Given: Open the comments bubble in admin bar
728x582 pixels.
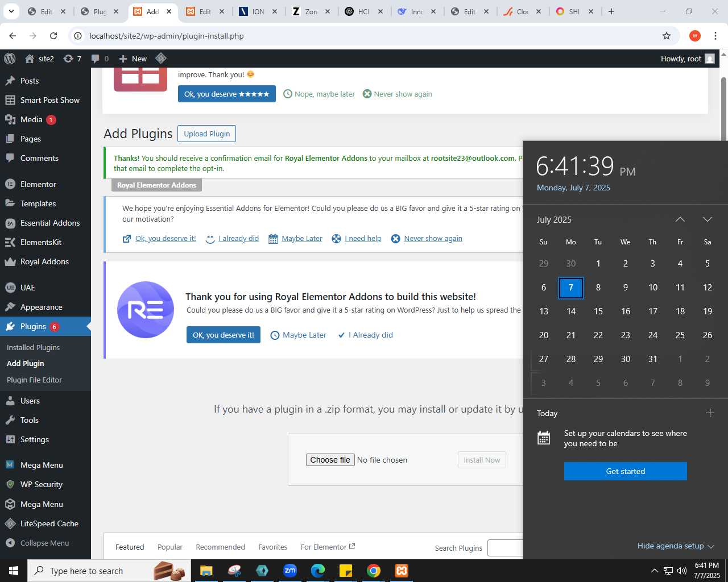Looking at the screenshot, I should 100,59.
